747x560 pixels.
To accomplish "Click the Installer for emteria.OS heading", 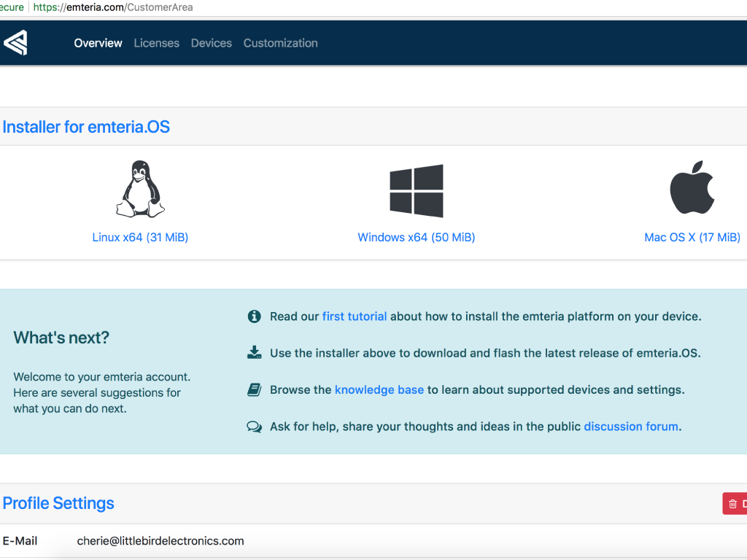I will click(86, 127).
